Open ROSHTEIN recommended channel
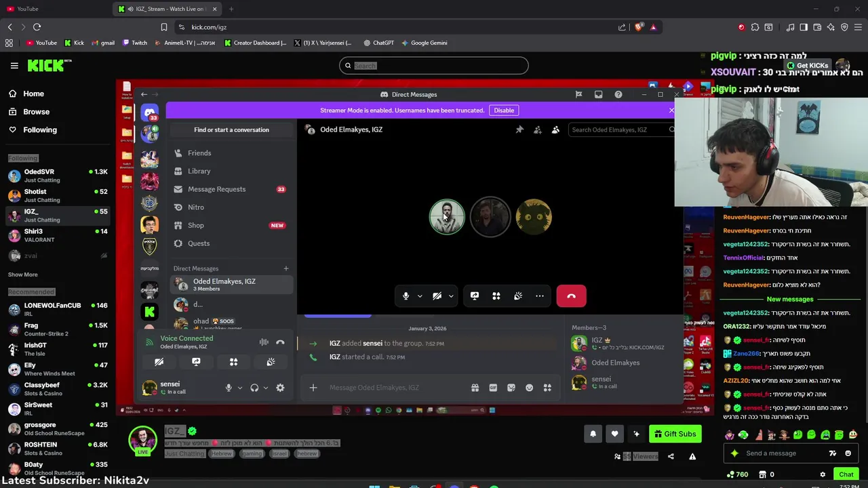The width and height of the screenshot is (868, 488). coord(57,449)
